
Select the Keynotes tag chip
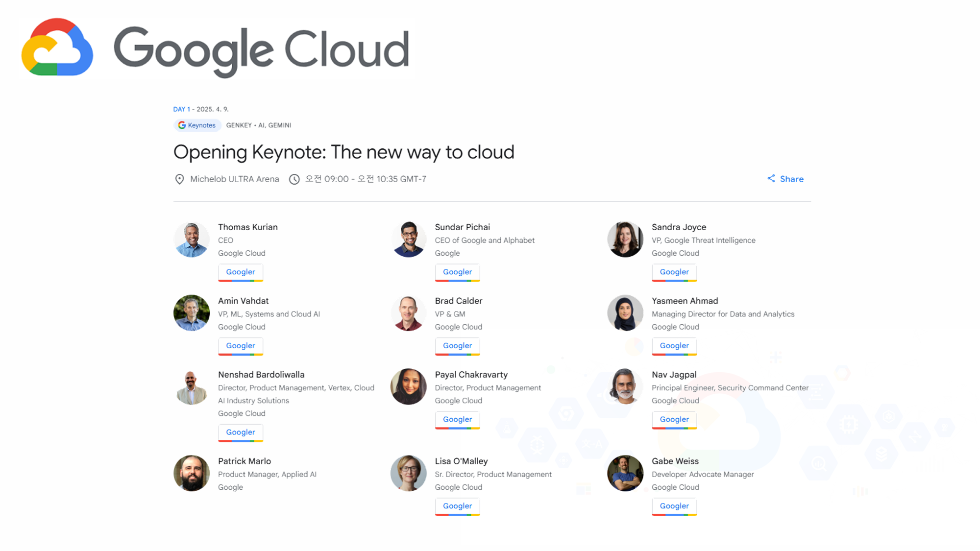point(197,125)
